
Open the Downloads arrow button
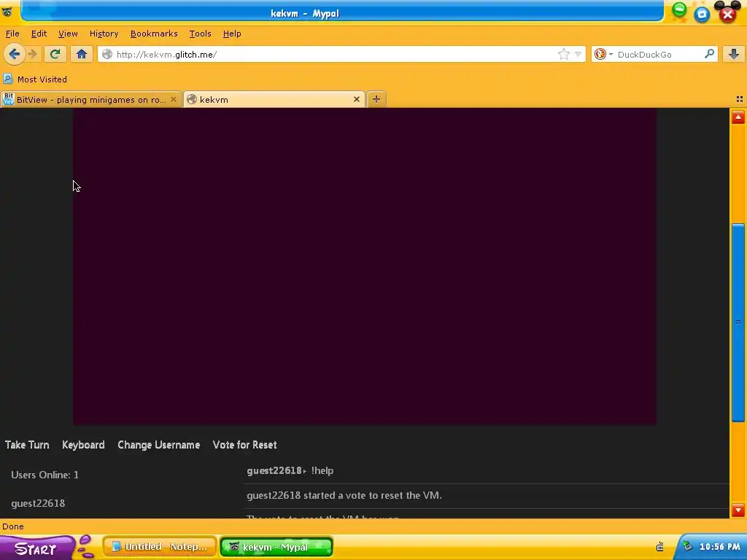pos(734,54)
